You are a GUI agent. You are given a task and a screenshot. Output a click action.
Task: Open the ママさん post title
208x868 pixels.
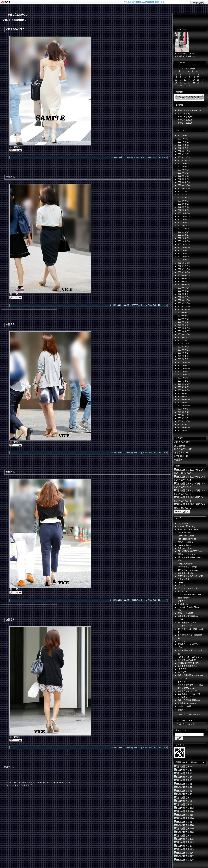pos(10,177)
